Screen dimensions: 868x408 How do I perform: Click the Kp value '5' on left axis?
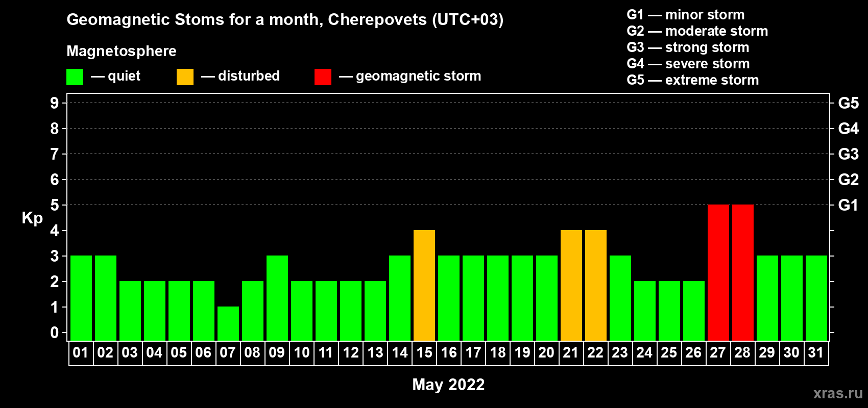pyautogui.click(x=55, y=205)
